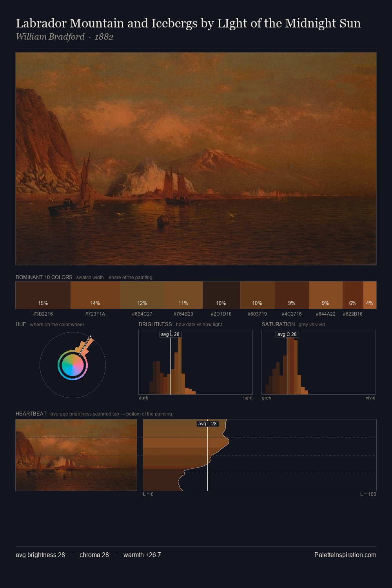Select the hex code #603719
The width and height of the screenshot is (392, 588).
click(257, 314)
